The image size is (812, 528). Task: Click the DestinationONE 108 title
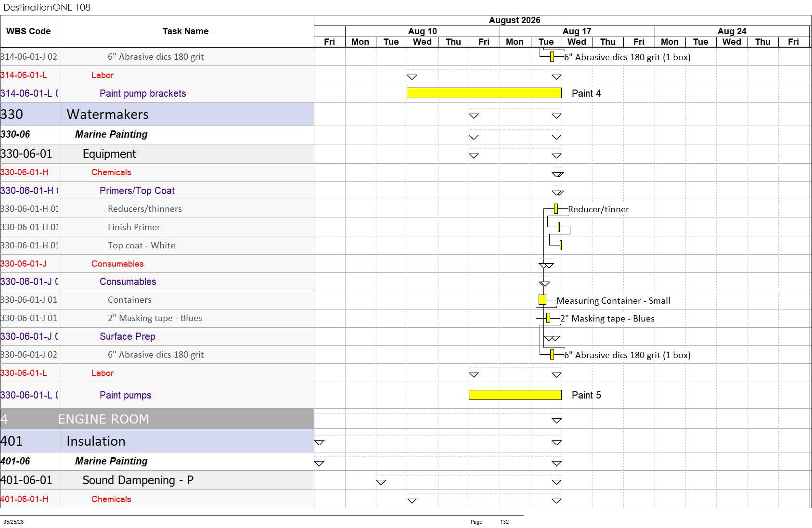click(x=47, y=7)
